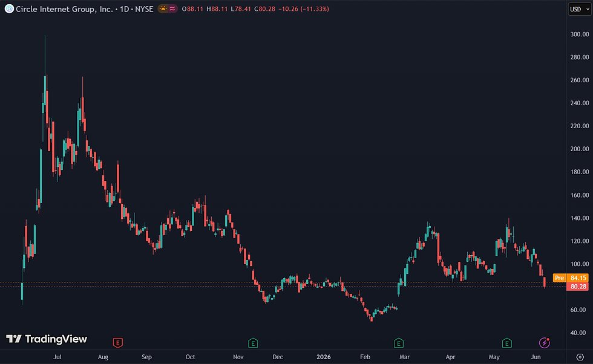Click the 200.00 price axis label

580,149
